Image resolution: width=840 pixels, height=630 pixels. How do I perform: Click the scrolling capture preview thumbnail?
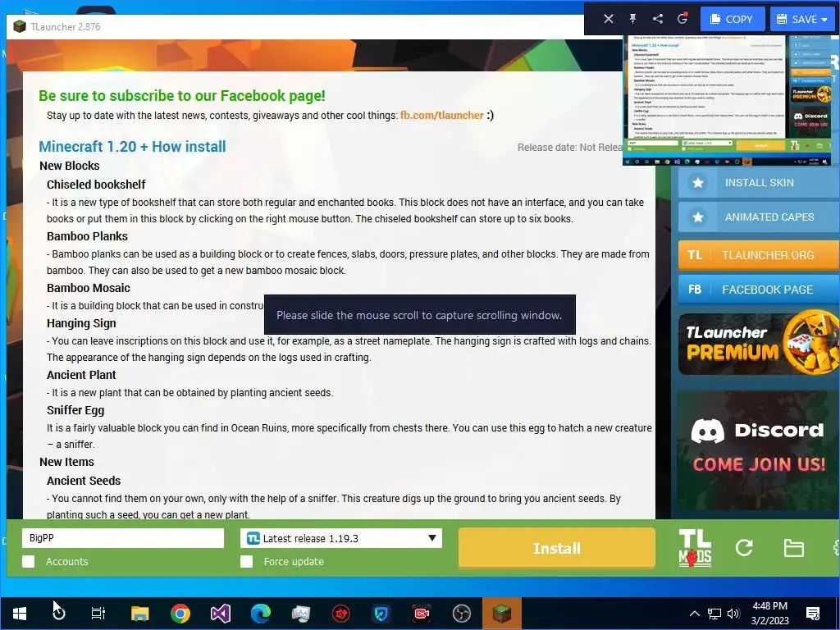pos(727,100)
